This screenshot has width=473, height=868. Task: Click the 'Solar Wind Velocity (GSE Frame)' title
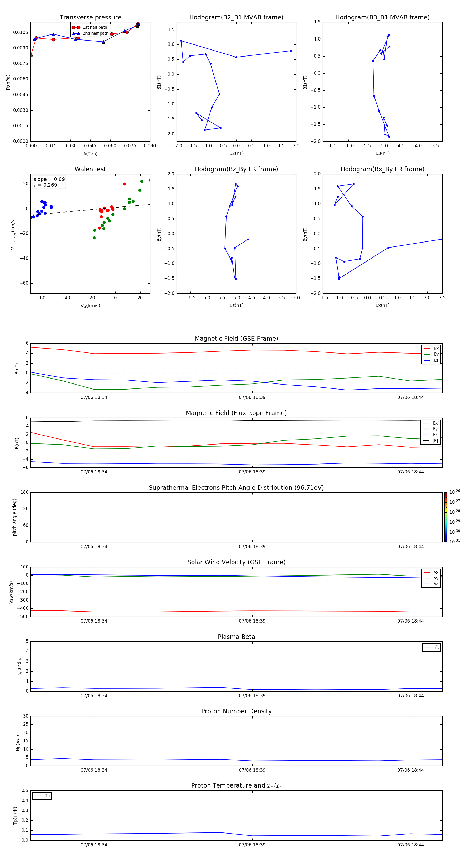tap(236, 562)
